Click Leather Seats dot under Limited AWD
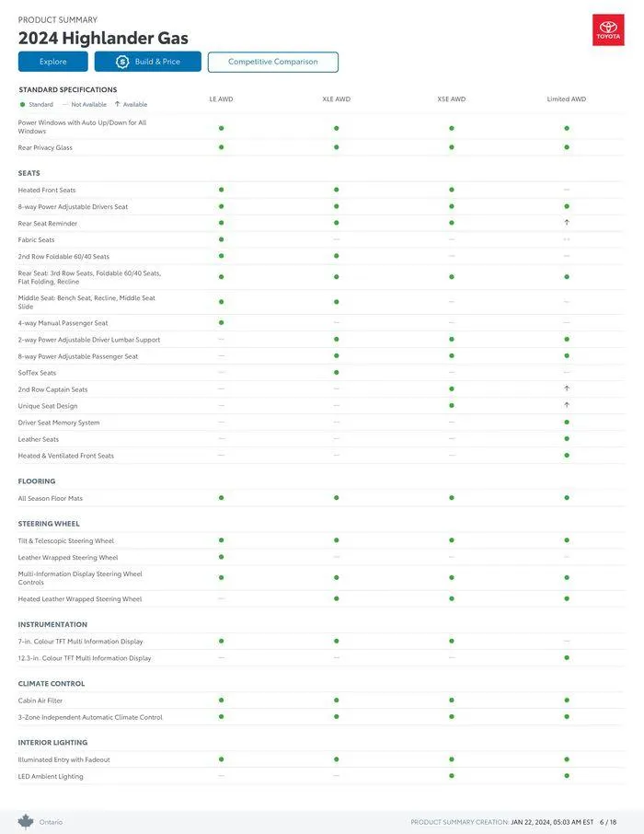 [567, 439]
